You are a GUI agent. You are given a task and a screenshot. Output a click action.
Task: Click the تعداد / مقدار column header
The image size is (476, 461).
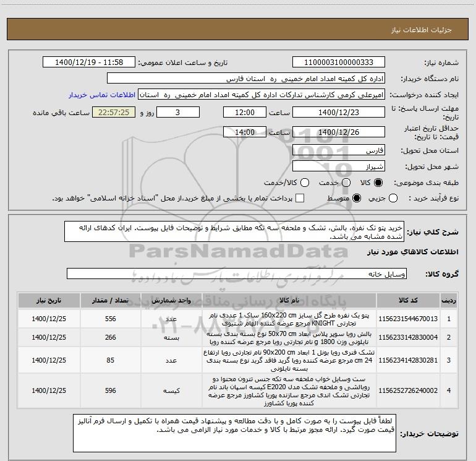tap(111, 301)
